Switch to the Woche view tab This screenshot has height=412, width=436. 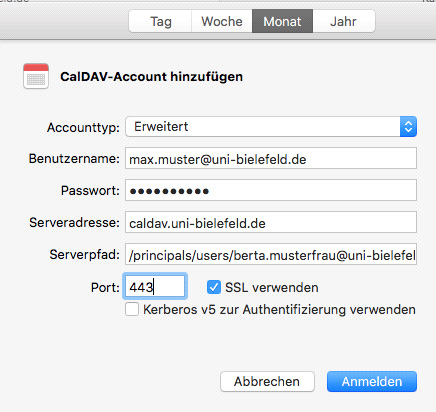tap(222, 21)
